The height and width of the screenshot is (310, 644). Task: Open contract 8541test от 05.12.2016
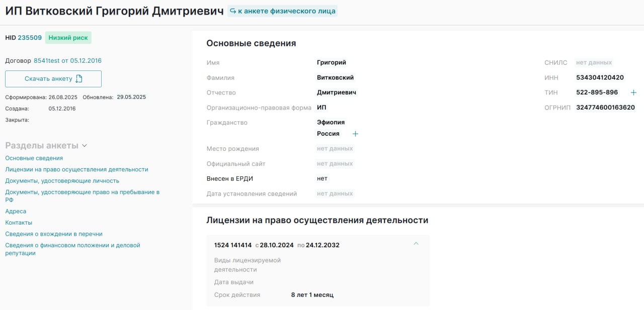[x=67, y=61]
